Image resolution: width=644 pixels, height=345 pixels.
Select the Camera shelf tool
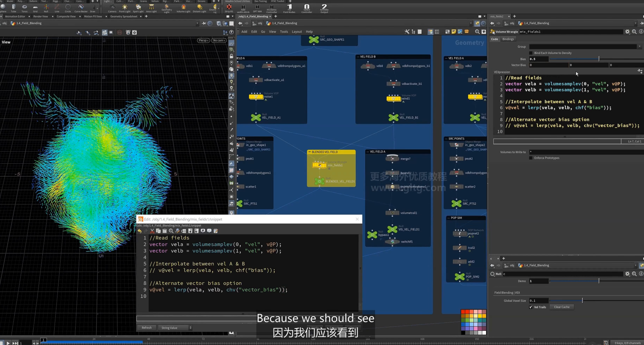click(x=112, y=8)
